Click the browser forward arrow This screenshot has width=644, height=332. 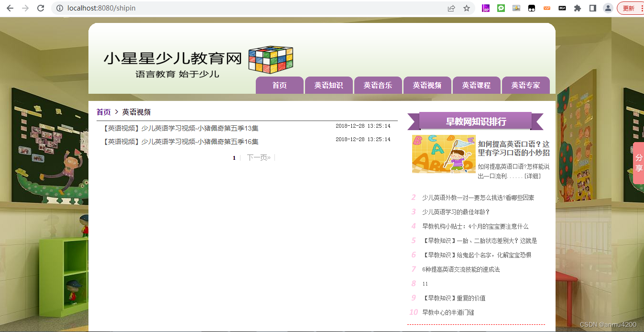(x=25, y=8)
